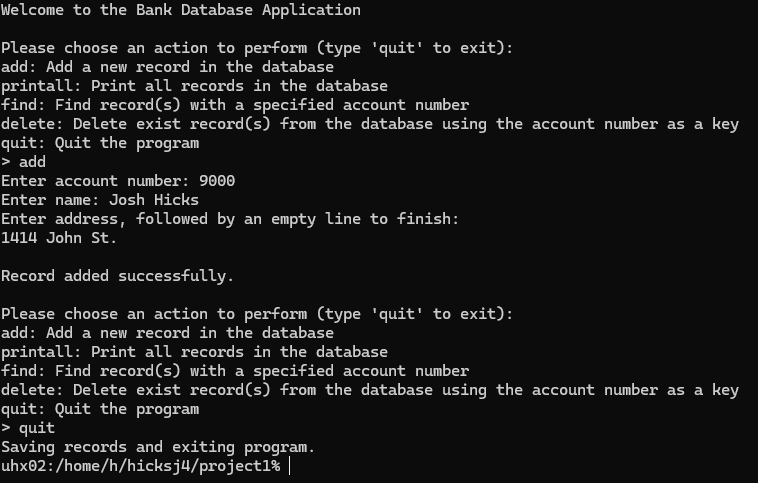758x483 pixels.
Task: Click the 'Saving records and exiting program.' message
Action: [x=158, y=447]
